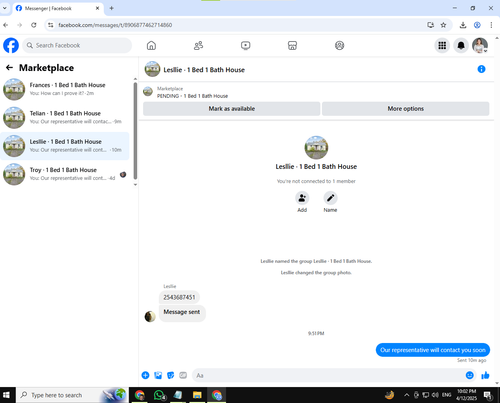Click the seen-by avatar on Troy chat row
Viewport: 500px width, 403px height.
click(123, 174)
